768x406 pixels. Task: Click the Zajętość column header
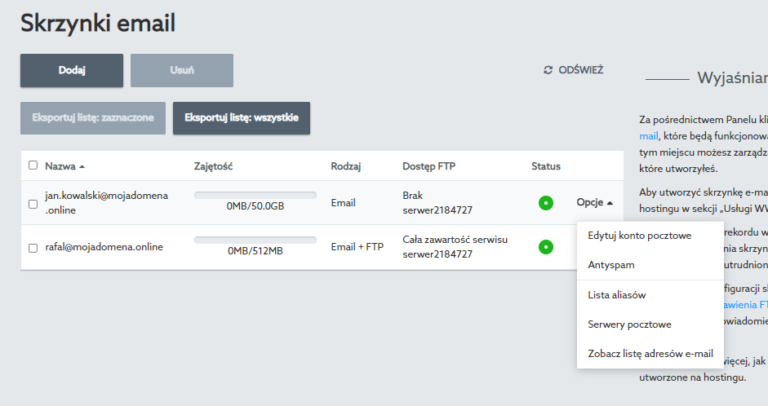coord(213,167)
